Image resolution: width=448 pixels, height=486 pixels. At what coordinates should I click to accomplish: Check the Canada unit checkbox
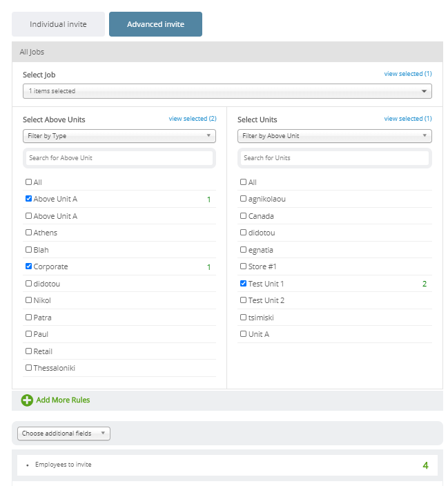click(244, 215)
